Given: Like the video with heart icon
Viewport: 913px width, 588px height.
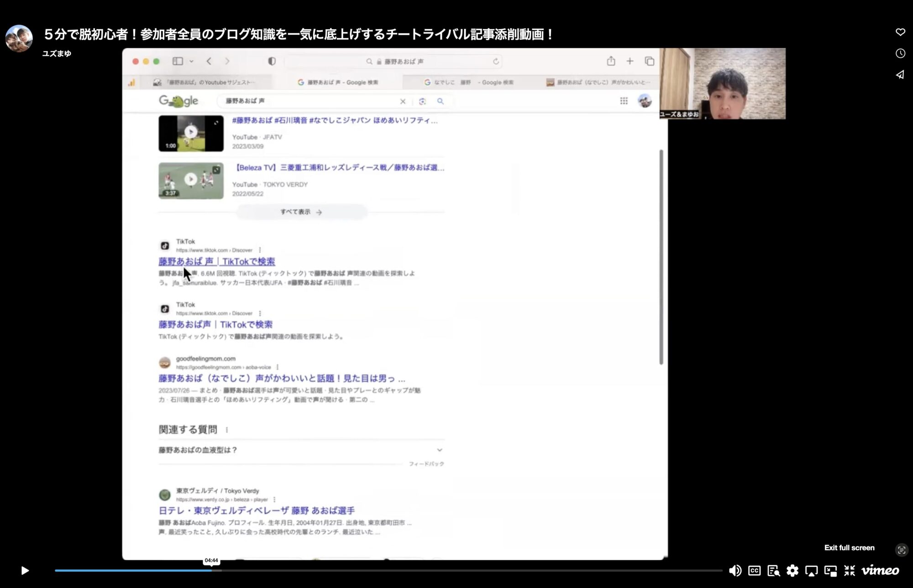Looking at the screenshot, I should click(x=900, y=32).
